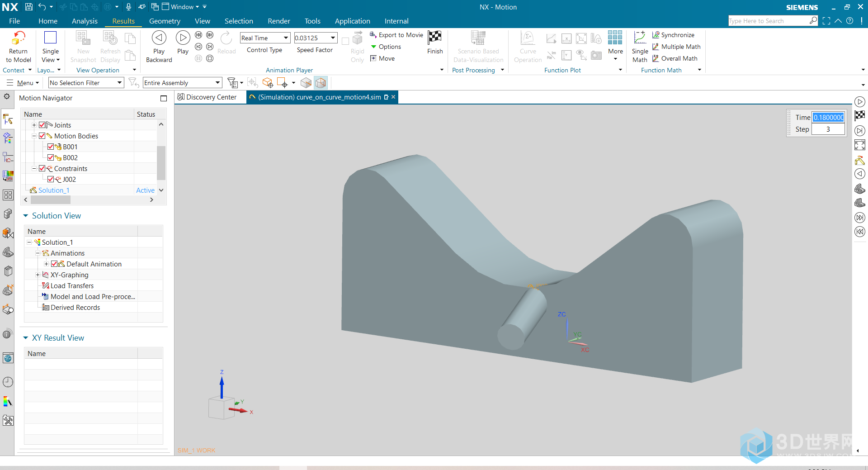Click the first step icon on right toolbar
868x470 pixels.
pyautogui.click(x=860, y=232)
